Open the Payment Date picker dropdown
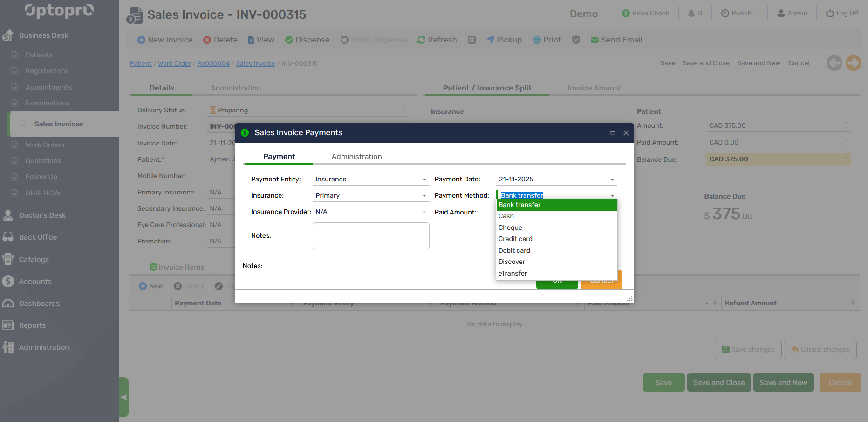 click(x=612, y=180)
